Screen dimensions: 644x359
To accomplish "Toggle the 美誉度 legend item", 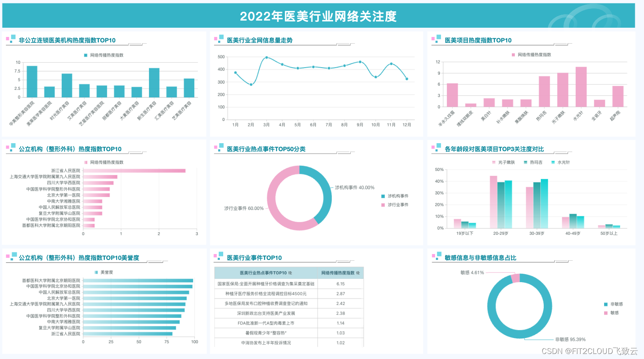I will click(x=102, y=272).
